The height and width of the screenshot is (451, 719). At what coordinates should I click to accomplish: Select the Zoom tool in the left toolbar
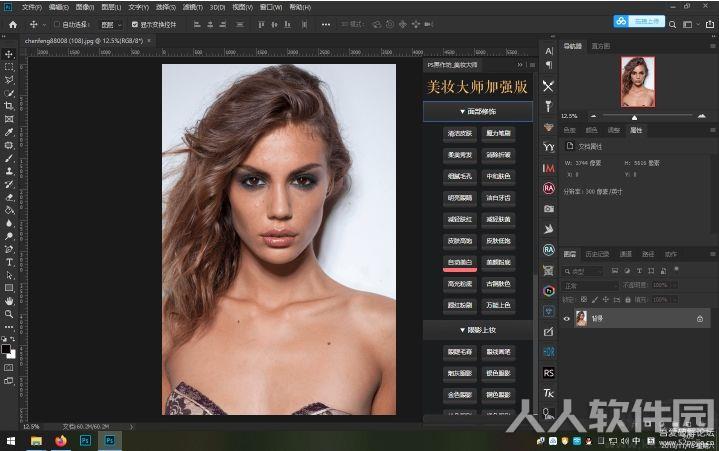9,314
